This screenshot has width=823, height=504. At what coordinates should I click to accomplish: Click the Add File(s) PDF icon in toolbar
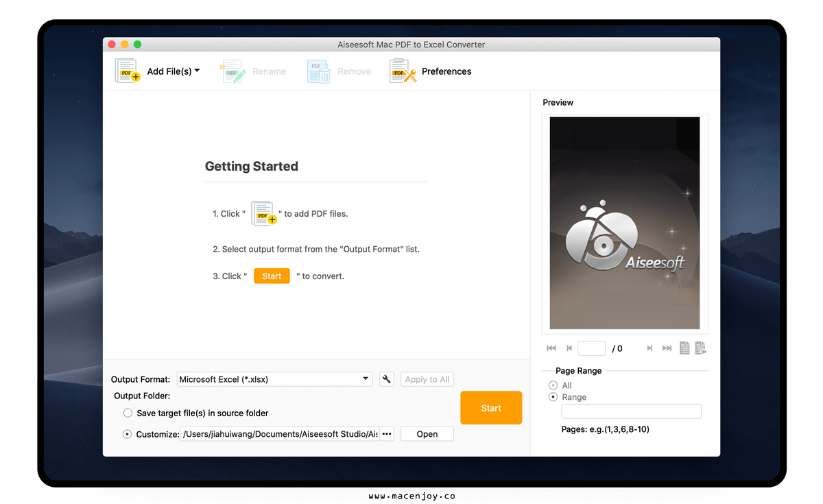point(128,71)
